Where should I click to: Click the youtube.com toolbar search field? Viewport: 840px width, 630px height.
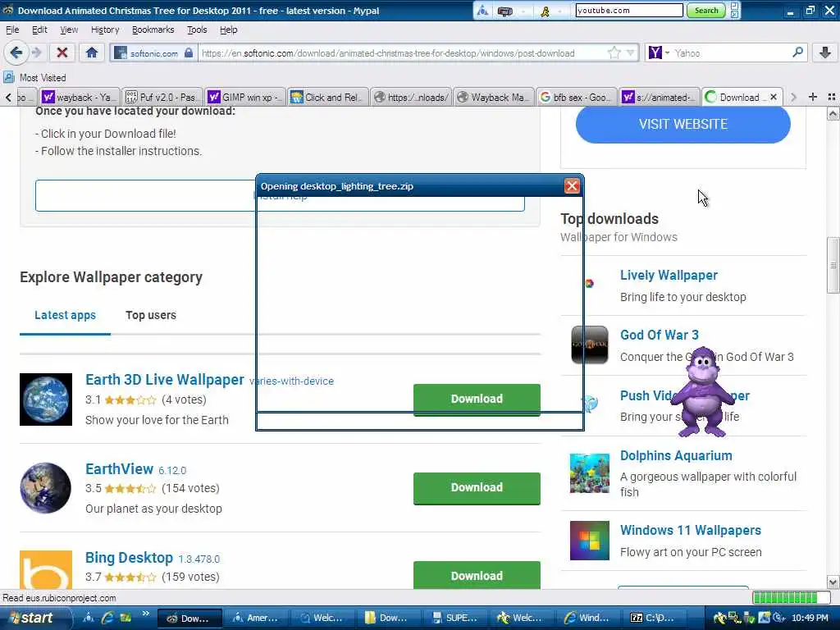pos(629,10)
